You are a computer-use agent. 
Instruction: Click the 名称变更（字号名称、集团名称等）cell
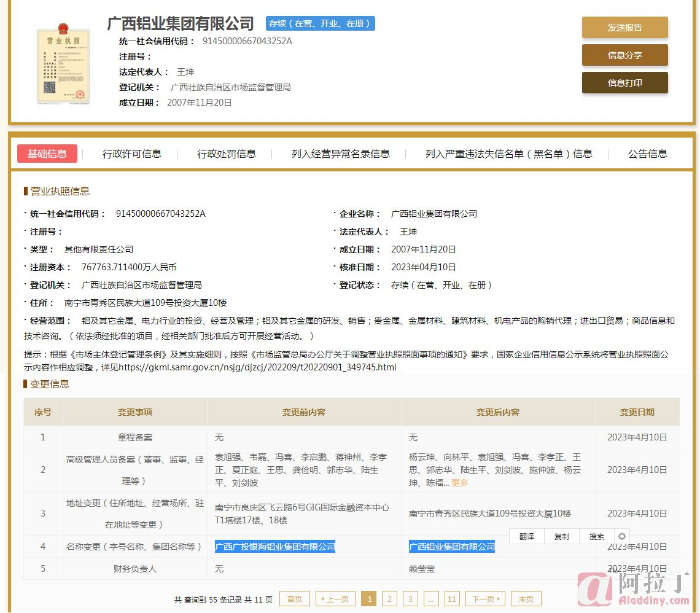coord(134,547)
